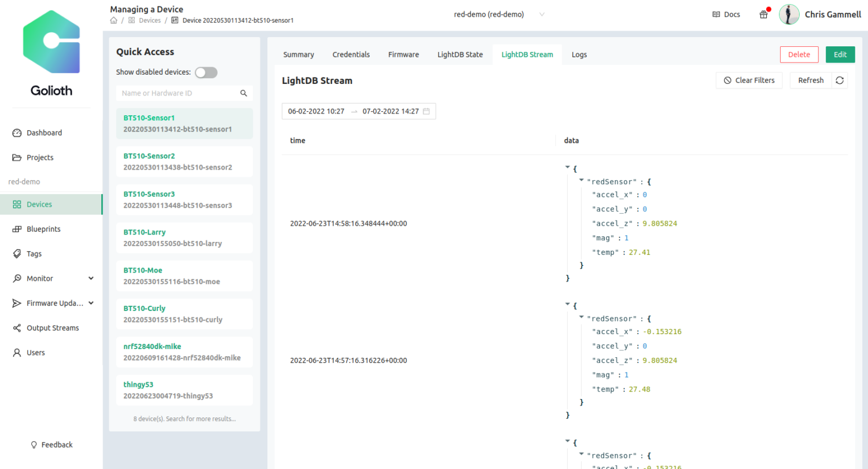
Task: Open the gift notifications icon in the header
Action: point(763,14)
